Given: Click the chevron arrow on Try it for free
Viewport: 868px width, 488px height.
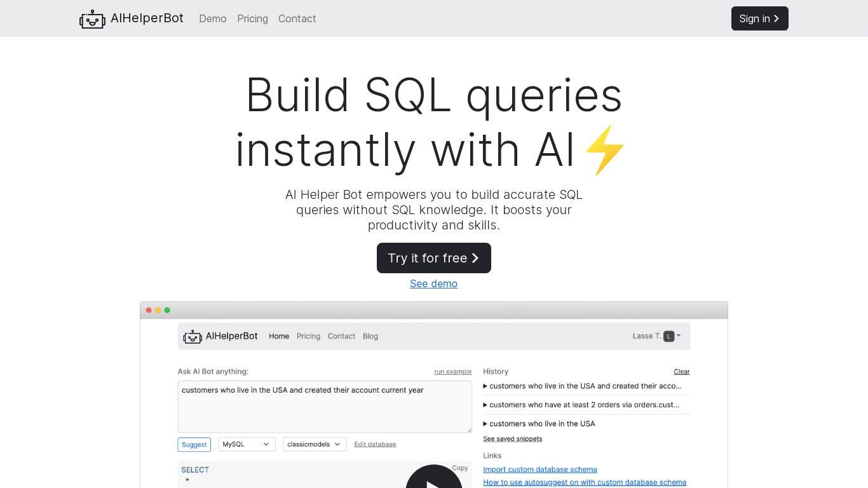Looking at the screenshot, I should 475,258.
